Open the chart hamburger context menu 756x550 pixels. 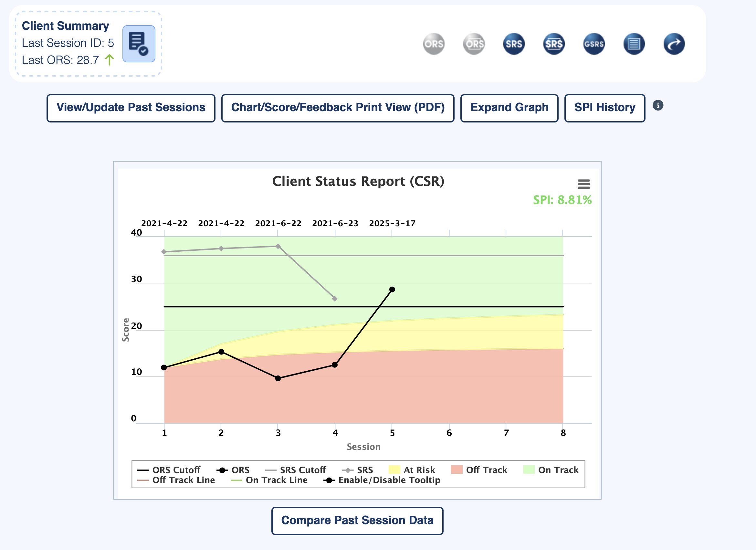tap(584, 184)
